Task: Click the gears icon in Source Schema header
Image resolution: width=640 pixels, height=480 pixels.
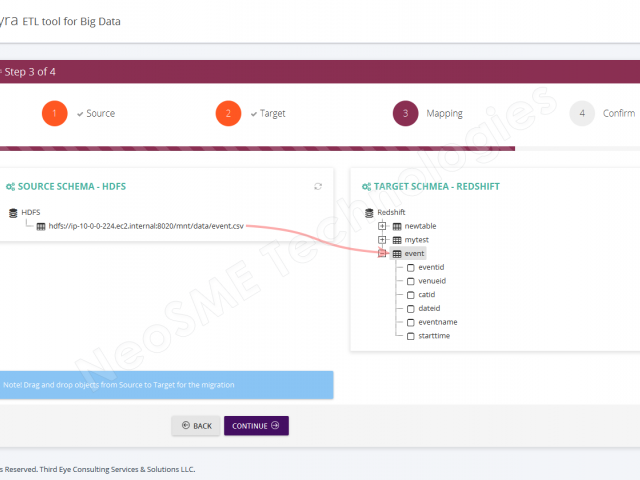Action: point(11,186)
